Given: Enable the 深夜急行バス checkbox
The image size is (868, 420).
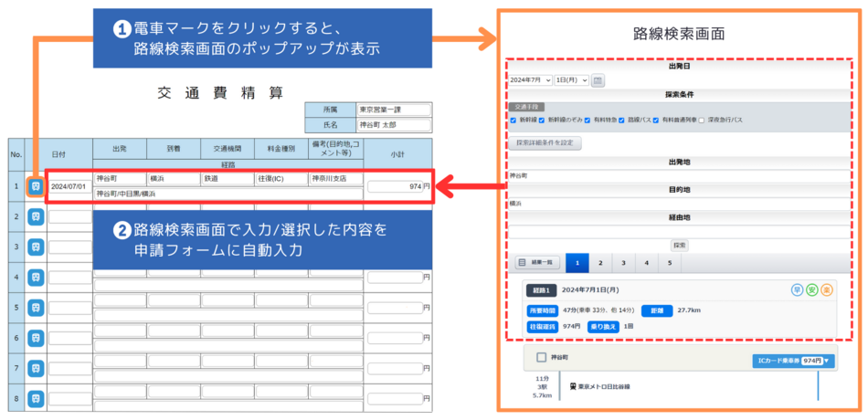Looking at the screenshot, I should tap(702, 121).
